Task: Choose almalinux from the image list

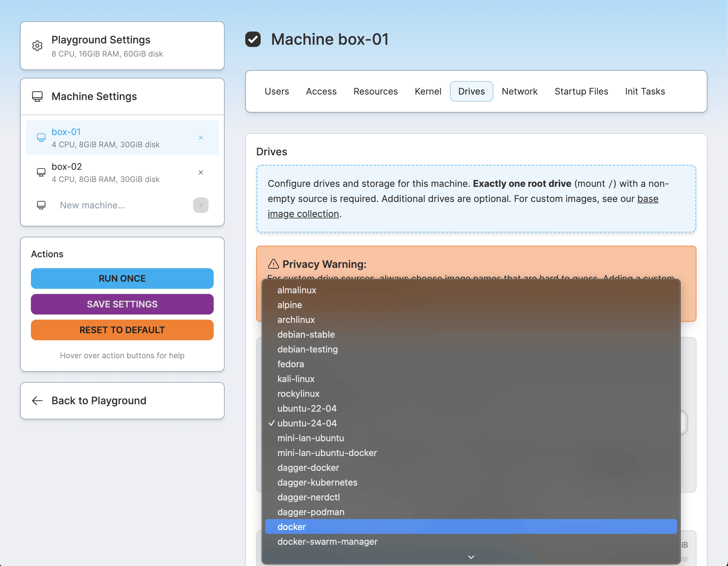Action: click(x=471, y=290)
